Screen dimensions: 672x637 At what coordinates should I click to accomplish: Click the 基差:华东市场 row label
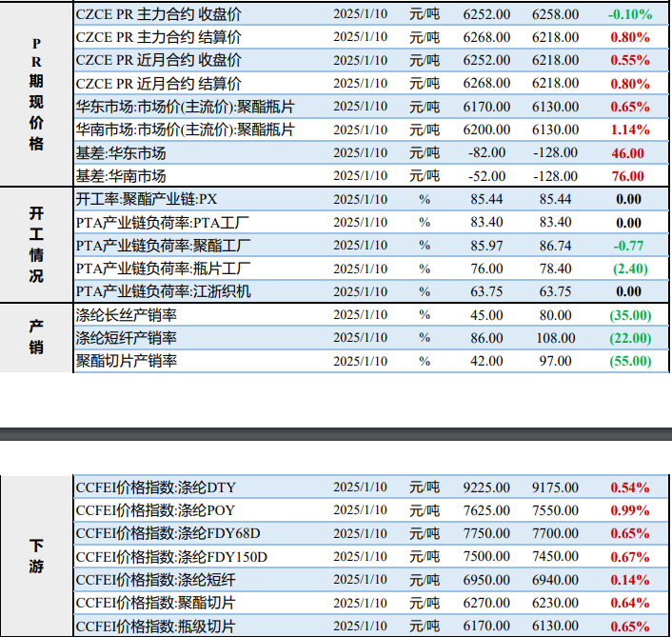pos(121,153)
